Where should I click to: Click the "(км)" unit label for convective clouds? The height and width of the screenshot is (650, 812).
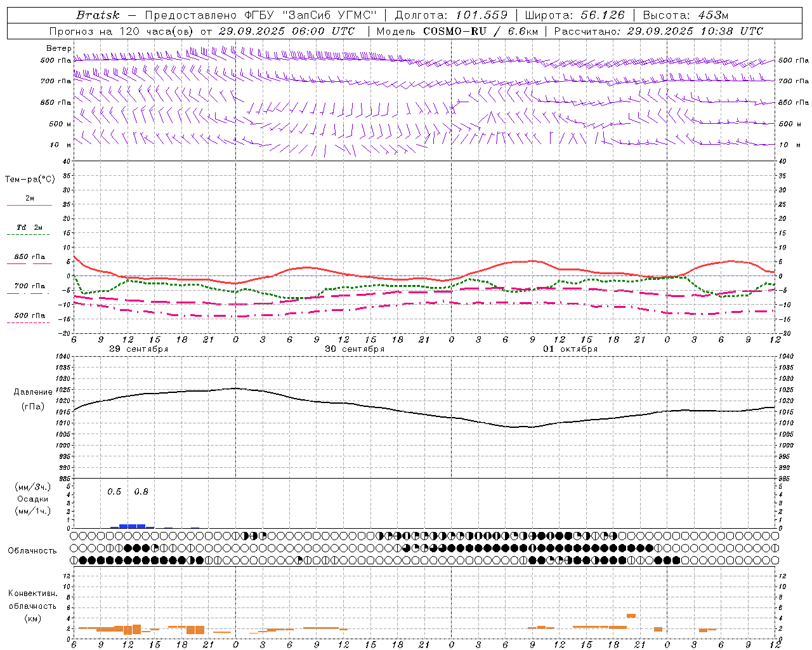point(32,618)
